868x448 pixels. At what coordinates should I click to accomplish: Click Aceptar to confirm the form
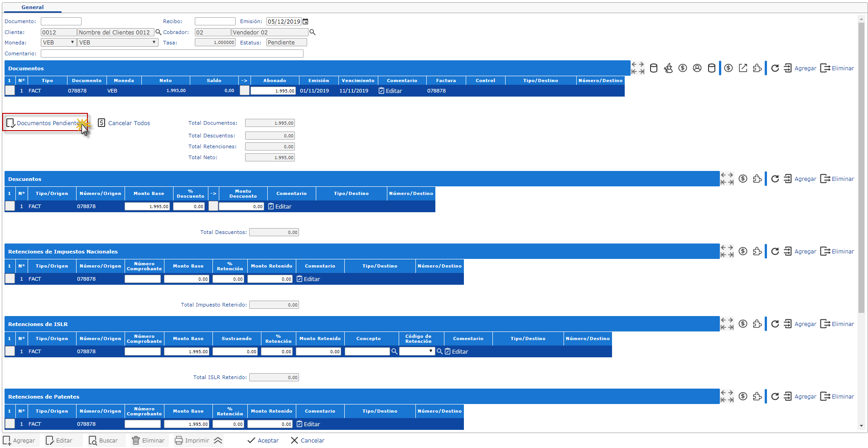pos(263,440)
